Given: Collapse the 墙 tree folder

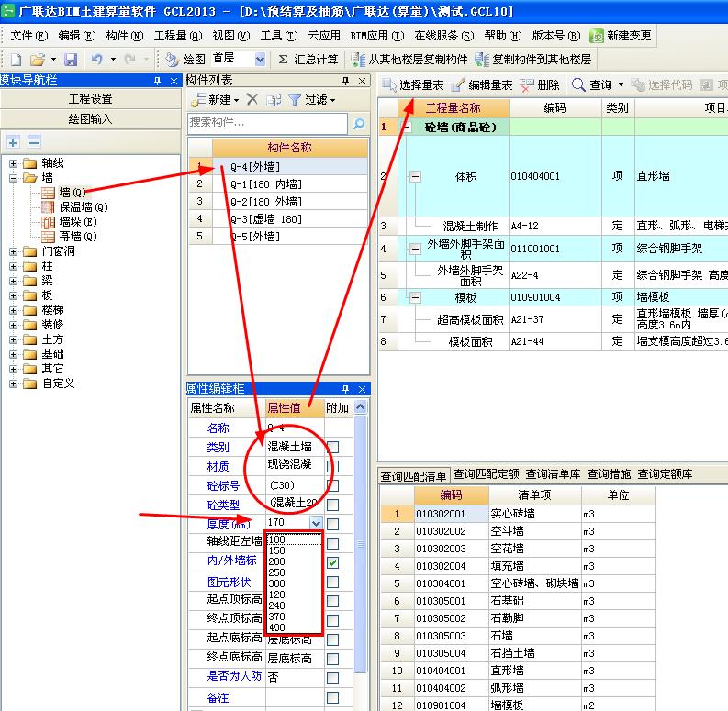Looking at the screenshot, I should 13,178.
